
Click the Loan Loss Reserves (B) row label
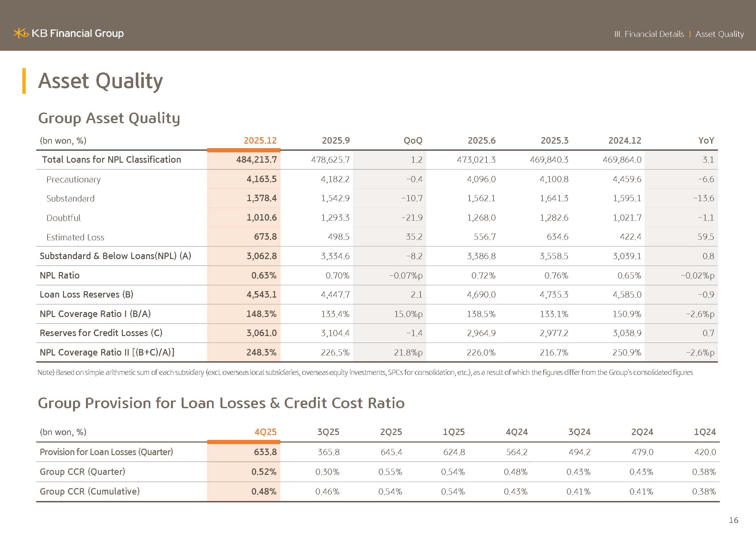86,295
